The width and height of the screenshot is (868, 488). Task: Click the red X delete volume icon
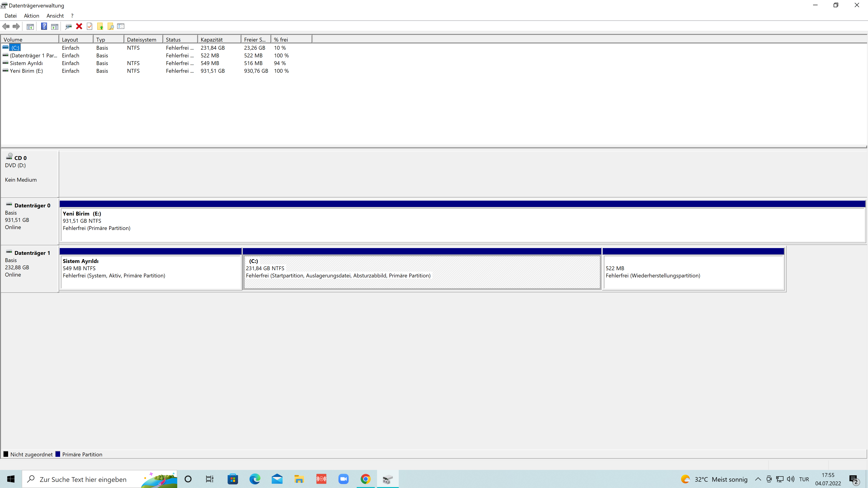[79, 26]
